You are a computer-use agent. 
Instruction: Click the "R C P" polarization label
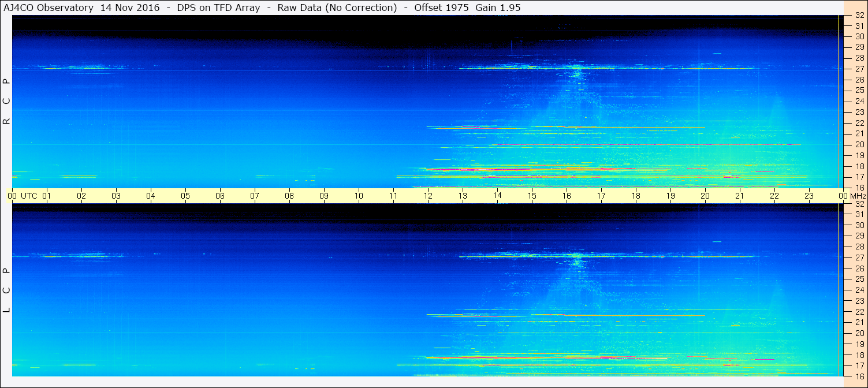click(6, 101)
